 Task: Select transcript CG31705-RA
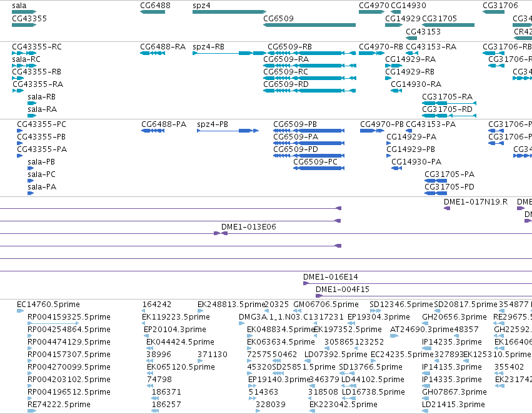pos(449,103)
